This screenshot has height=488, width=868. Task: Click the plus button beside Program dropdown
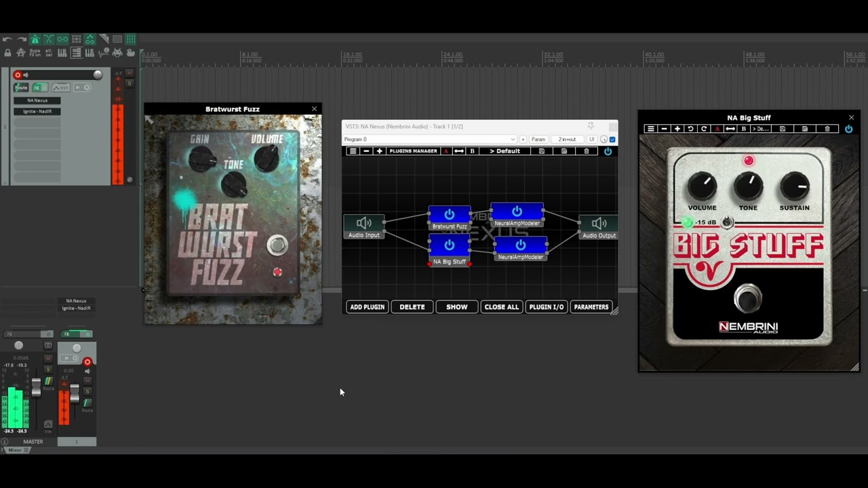tap(523, 139)
